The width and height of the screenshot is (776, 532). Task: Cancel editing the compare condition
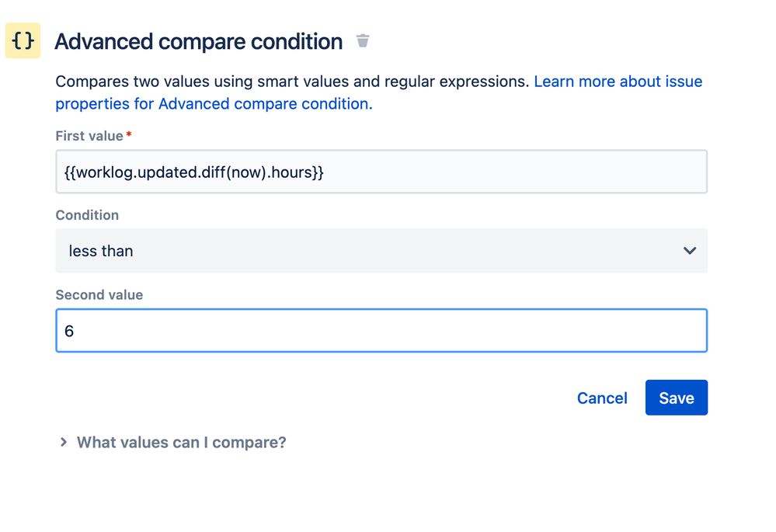pyautogui.click(x=602, y=398)
